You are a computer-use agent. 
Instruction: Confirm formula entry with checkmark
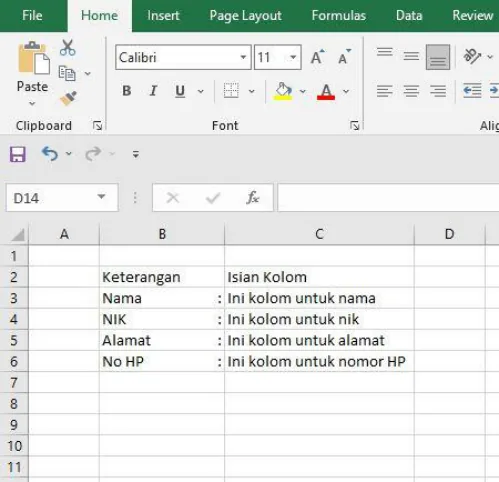tap(213, 198)
